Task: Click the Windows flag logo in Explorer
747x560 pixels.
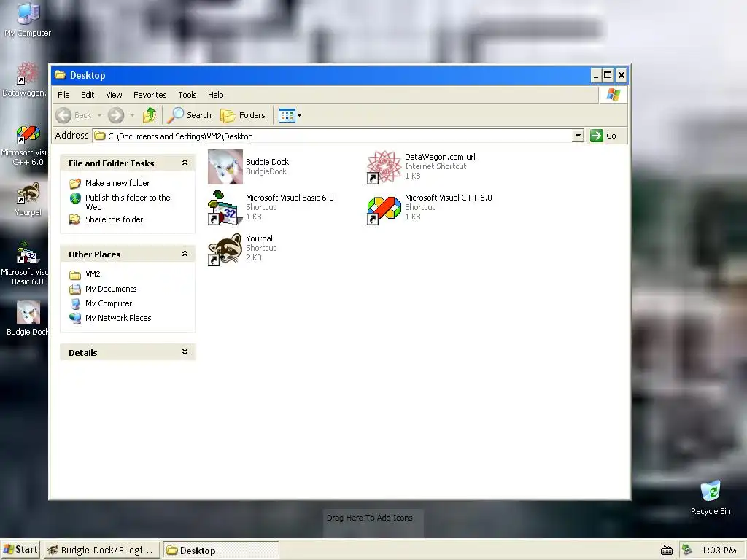Action: click(x=613, y=95)
